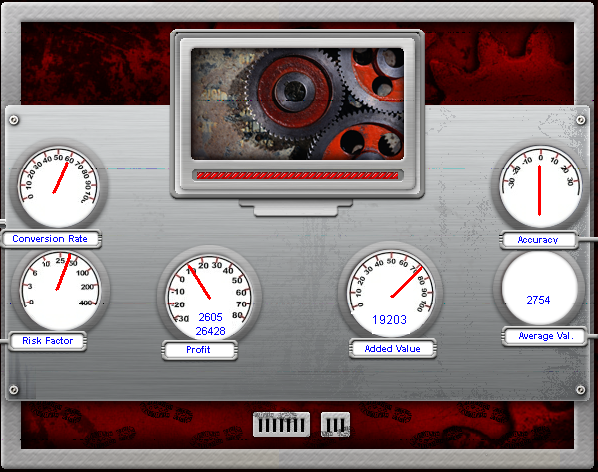The height and width of the screenshot is (472, 598).
Task: Click the Accuracy gauge dial
Action: (540, 187)
